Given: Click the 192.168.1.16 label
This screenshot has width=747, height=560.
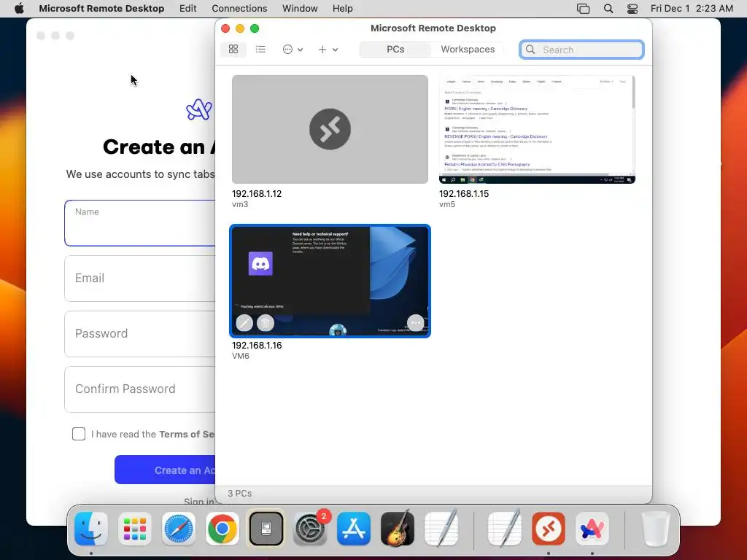Looking at the screenshot, I should pyautogui.click(x=257, y=345).
